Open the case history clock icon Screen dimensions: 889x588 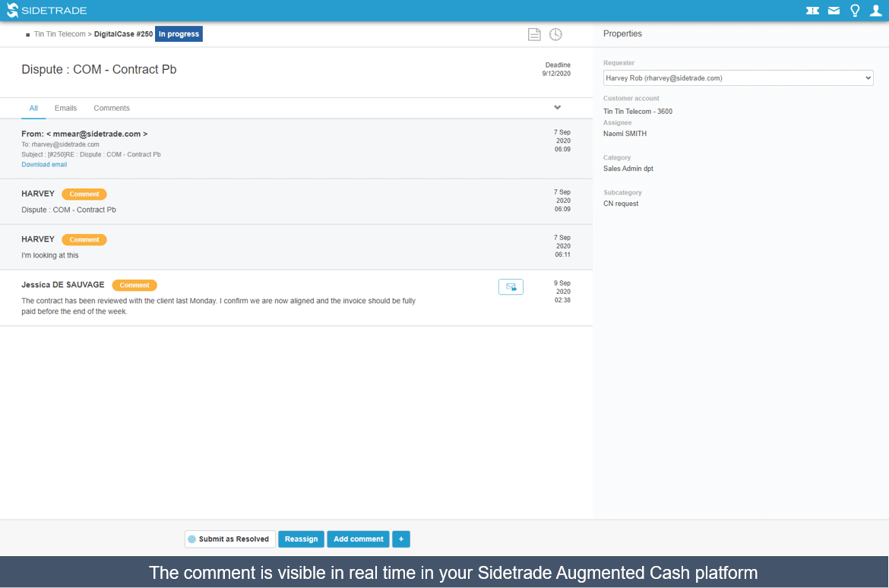point(555,35)
